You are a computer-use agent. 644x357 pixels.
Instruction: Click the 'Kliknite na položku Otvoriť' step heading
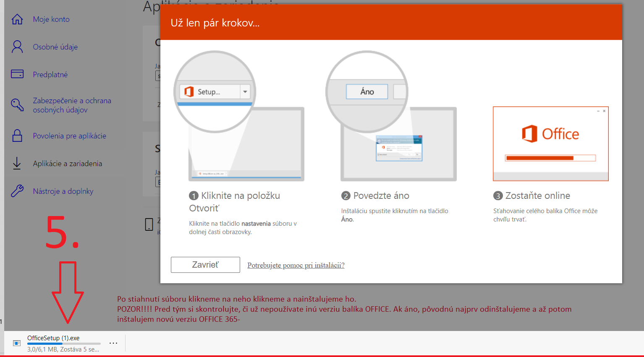coord(235,202)
